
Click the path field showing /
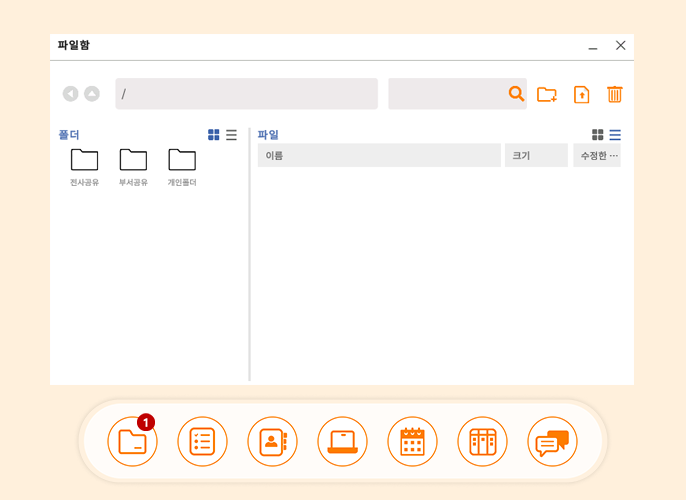pyautogui.click(x=246, y=94)
